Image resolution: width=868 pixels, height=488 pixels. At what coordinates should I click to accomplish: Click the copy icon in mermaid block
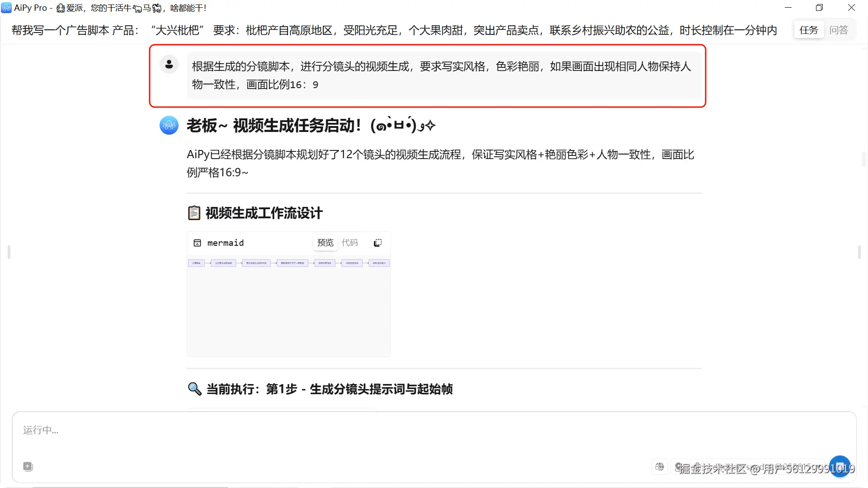click(378, 243)
